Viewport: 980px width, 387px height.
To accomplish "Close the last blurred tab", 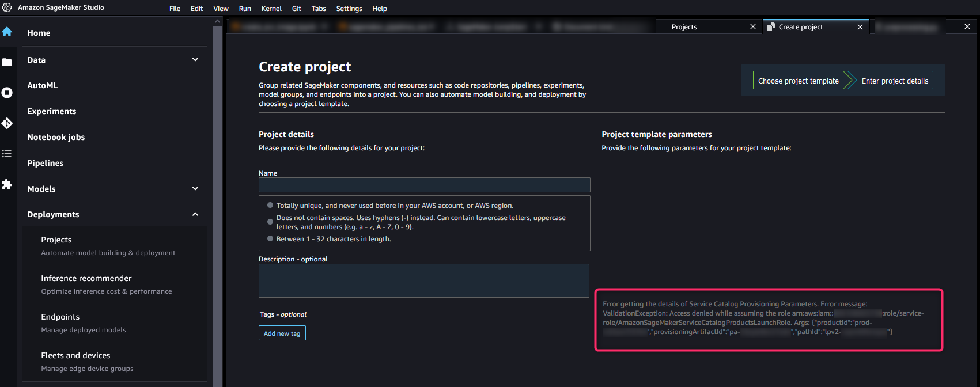I will [967, 26].
